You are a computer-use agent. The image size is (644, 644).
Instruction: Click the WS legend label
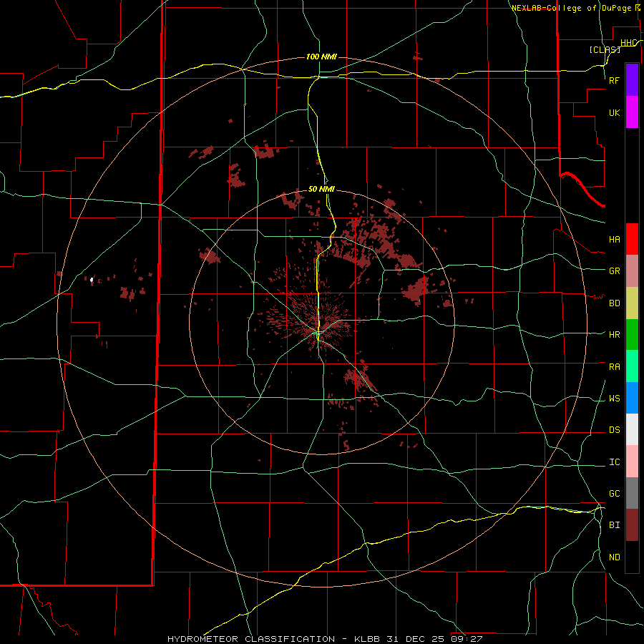click(614, 399)
